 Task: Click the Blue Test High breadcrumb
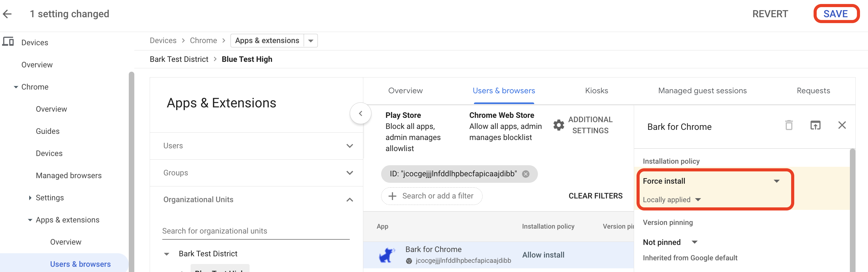point(247,59)
